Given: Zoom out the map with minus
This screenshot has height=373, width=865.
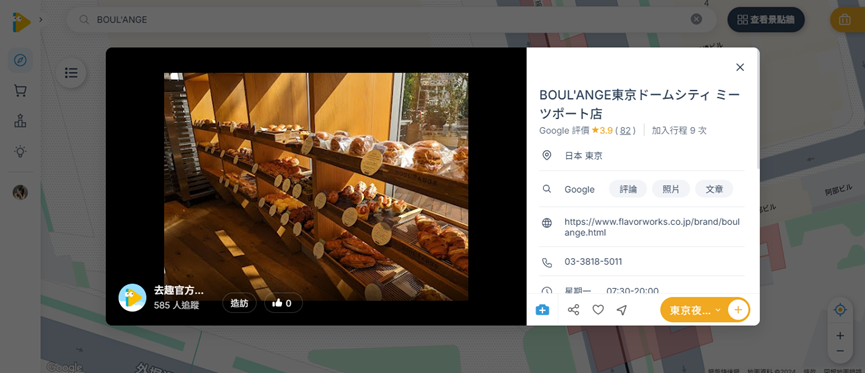Looking at the screenshot, I should coord(840,351).
